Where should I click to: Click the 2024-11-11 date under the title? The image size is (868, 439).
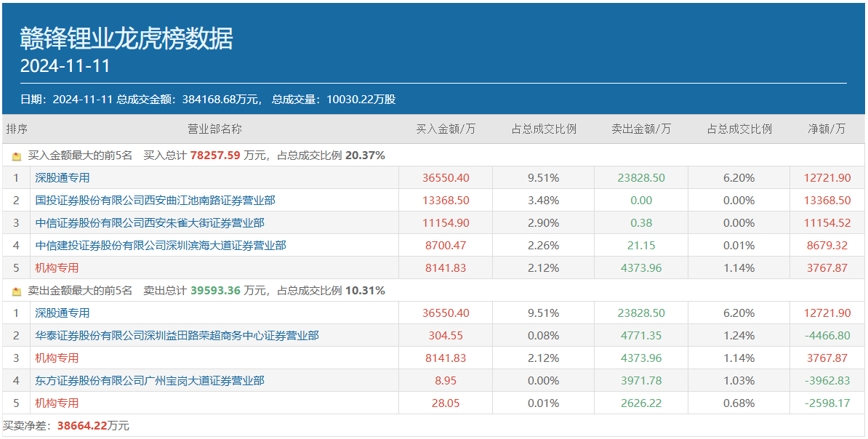pos(65,66)
